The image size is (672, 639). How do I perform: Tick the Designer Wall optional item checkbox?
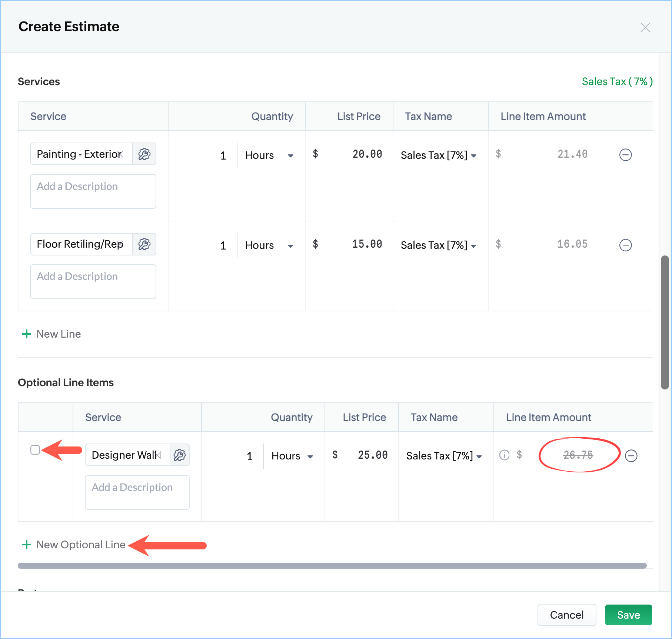pyautogui.click(x=35, y=450)
